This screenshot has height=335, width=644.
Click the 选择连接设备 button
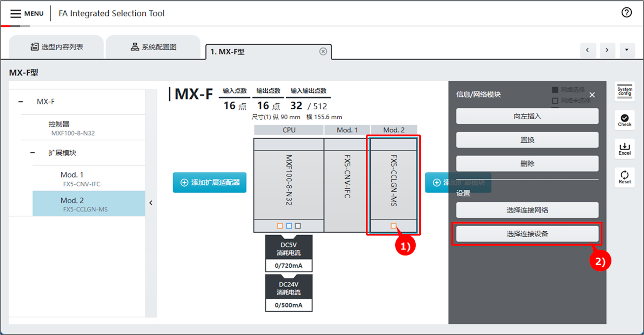pyautogui.click(x=527, y=234)
